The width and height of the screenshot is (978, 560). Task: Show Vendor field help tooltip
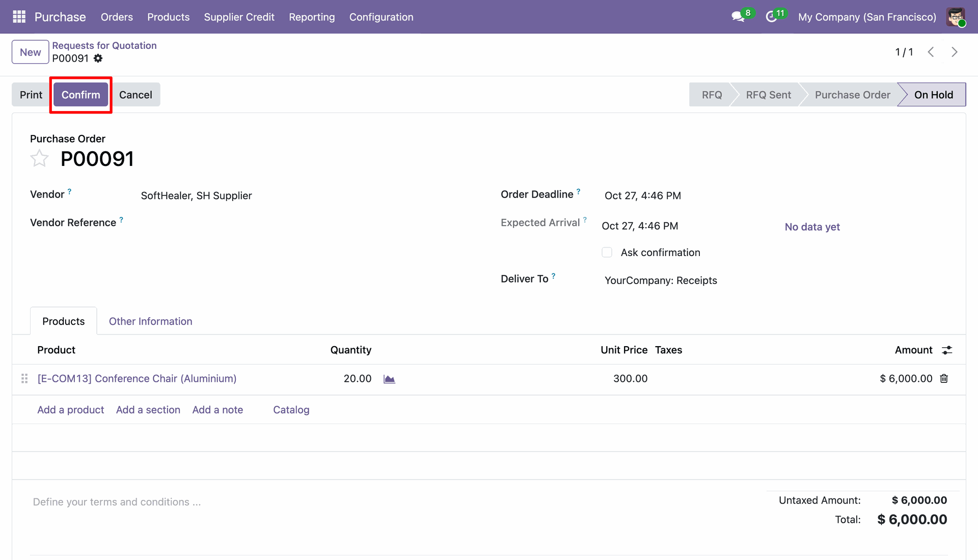point(69,191)
